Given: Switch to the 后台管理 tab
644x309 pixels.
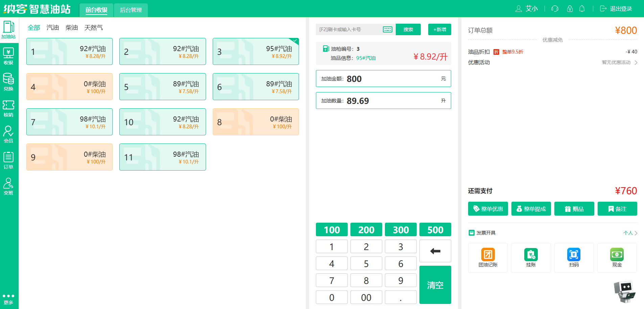Looking at the screenshot, I should (x=131, y=10).
